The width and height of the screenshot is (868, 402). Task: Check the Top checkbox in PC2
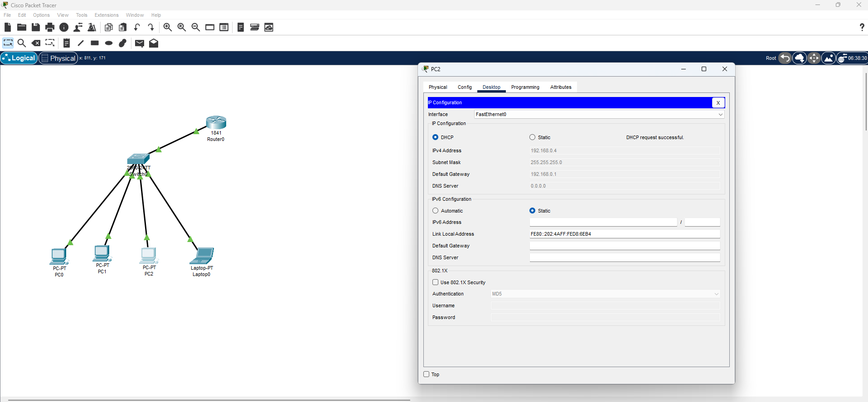click(x=427, y=374)
